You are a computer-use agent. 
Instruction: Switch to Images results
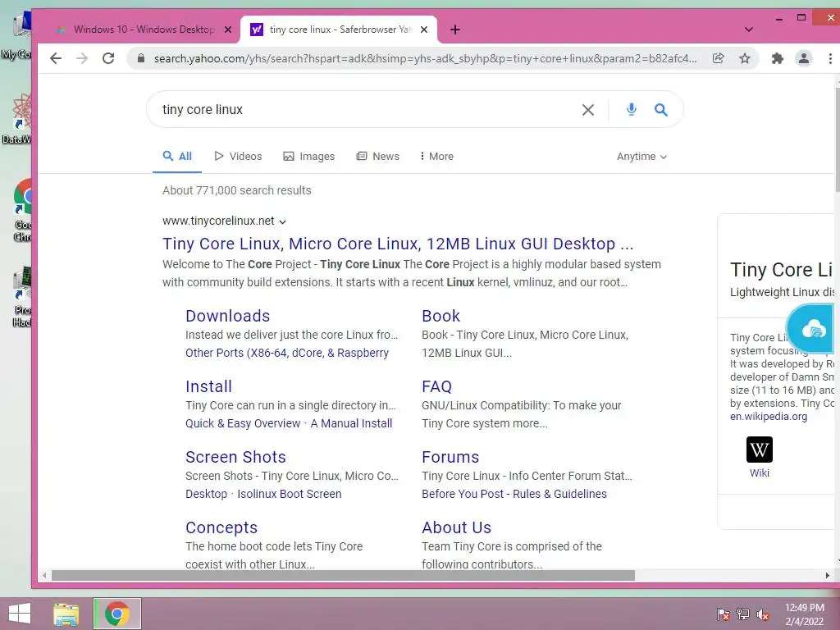[x=309, y=157]
